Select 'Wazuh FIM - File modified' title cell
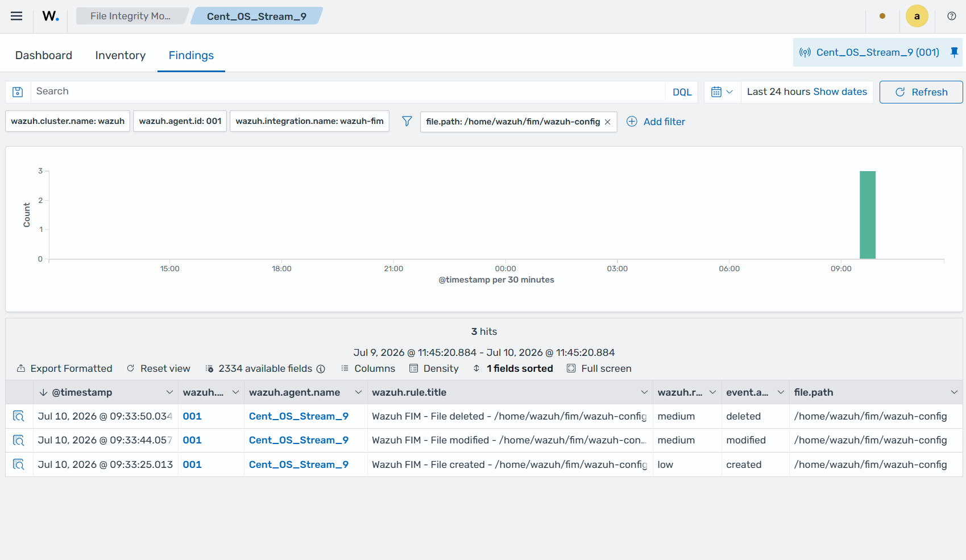Viewport: 966px width, 560px height. (510, 440)
